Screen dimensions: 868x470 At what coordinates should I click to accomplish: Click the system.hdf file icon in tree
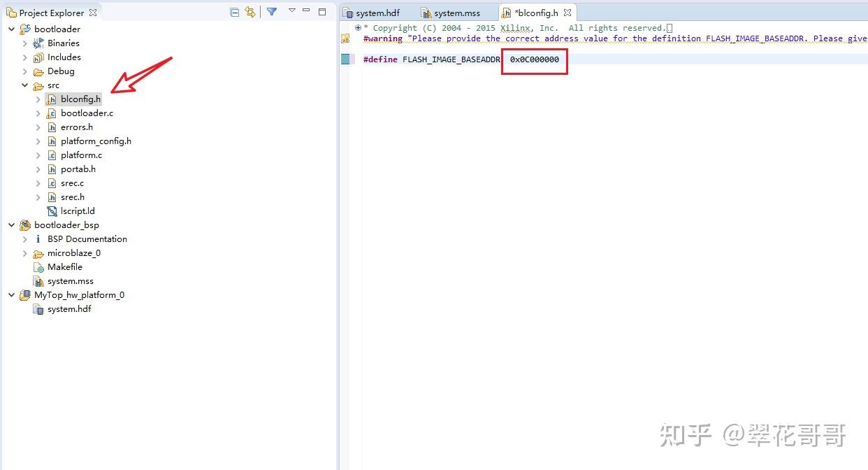38,309
